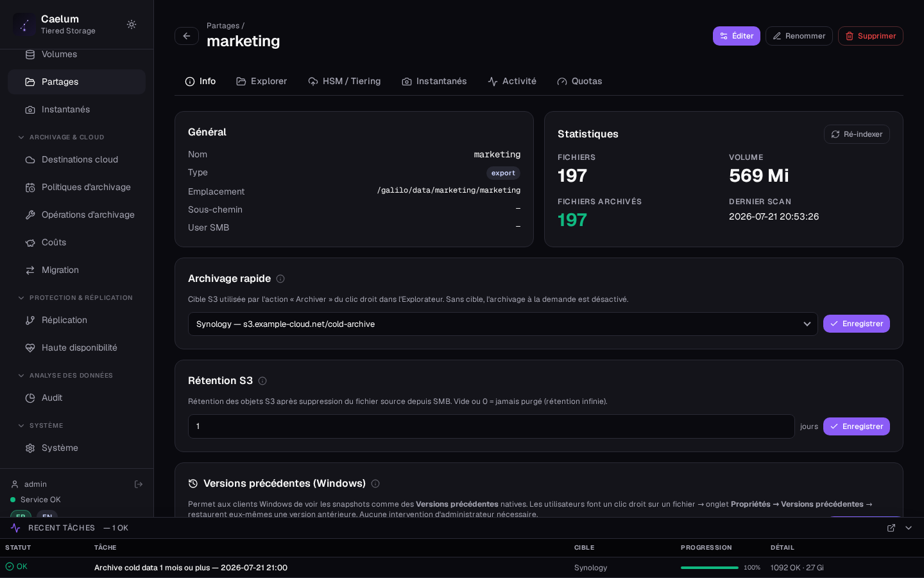Click the back arrow next to marketing
This screenshot has height=578, width=924.
pos(187,36)
